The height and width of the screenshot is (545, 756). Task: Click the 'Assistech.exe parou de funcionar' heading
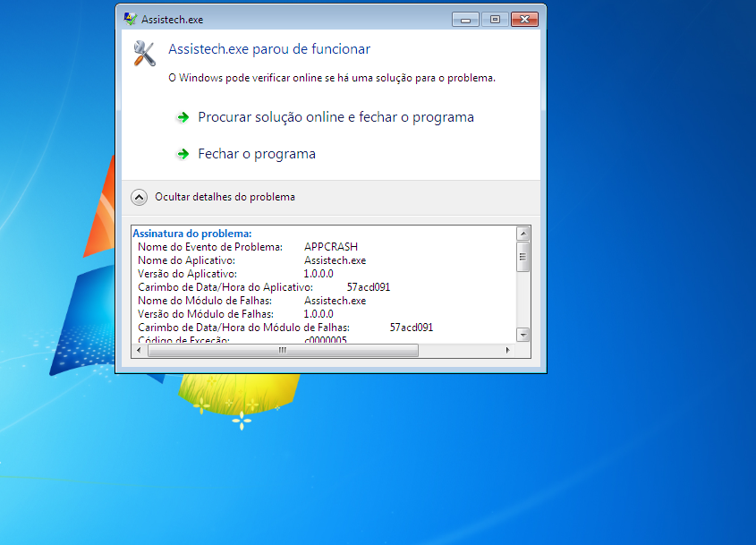(269, 49)
